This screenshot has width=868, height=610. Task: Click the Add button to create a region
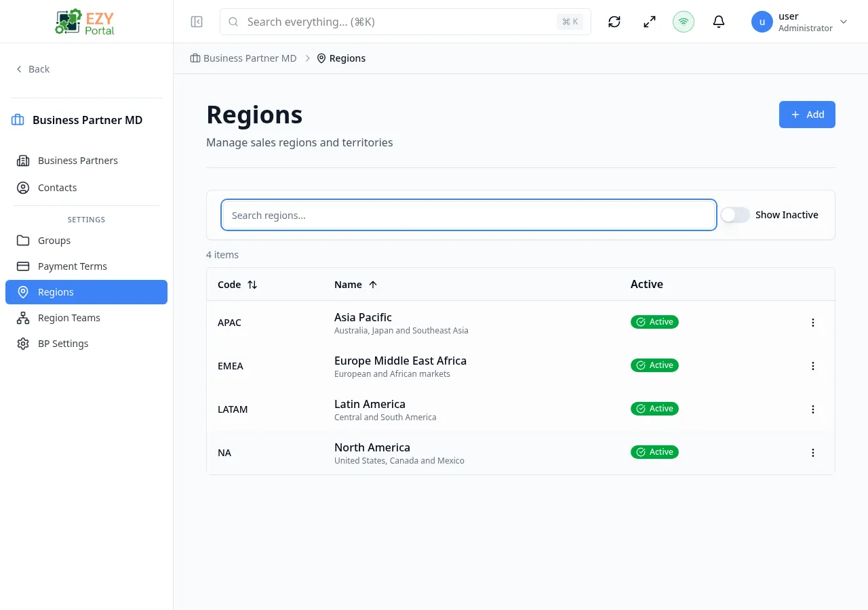click(807, 115)
